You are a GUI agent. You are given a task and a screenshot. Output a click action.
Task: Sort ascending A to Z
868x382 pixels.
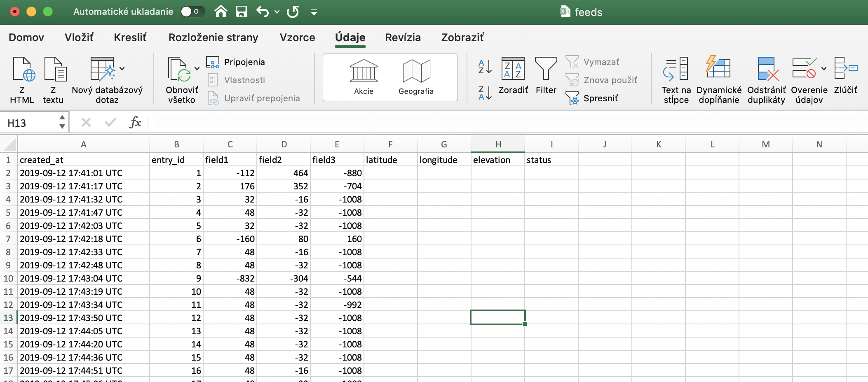click(485, 67)
